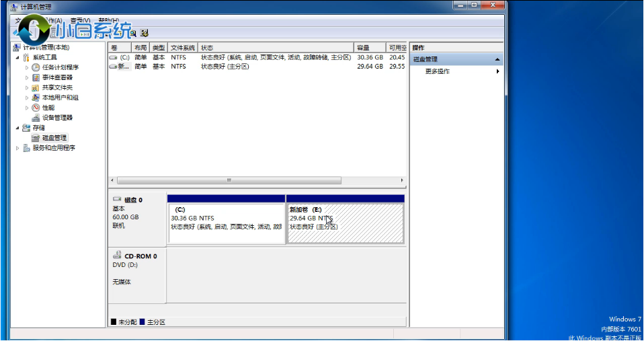The image size is (644, 341).
Task: Expand the 本地用户和组 node
Action: pos(27,98)
